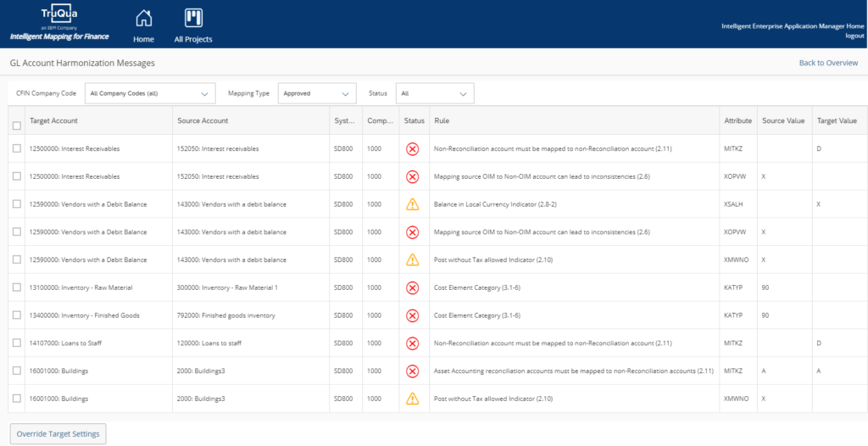Image resolution: width=868 pixels, height=446 pixels.
Task: Click the Attribute column header
Action: [738, 120]
